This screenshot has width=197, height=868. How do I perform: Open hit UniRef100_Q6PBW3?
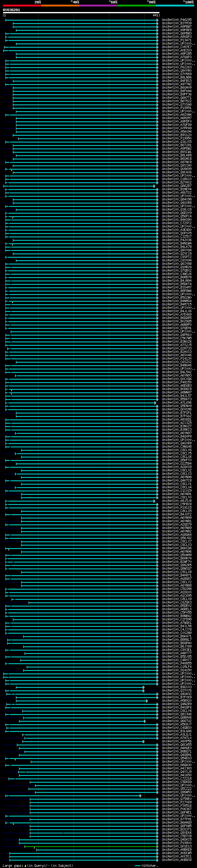177,33
